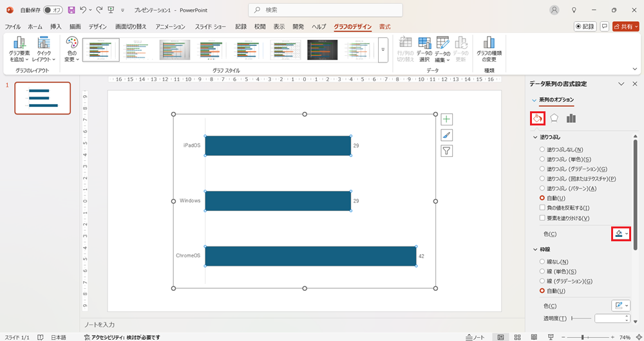Select 効果 pentagon icon in pane
The image size is (644, 341).
click(554, 118)
